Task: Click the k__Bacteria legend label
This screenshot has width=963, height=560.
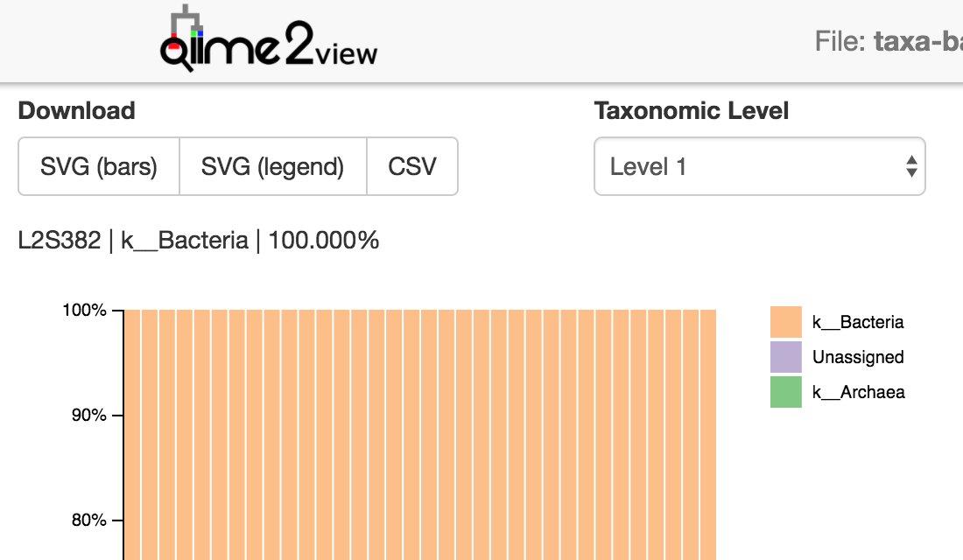Action: (x=858, y=322)
